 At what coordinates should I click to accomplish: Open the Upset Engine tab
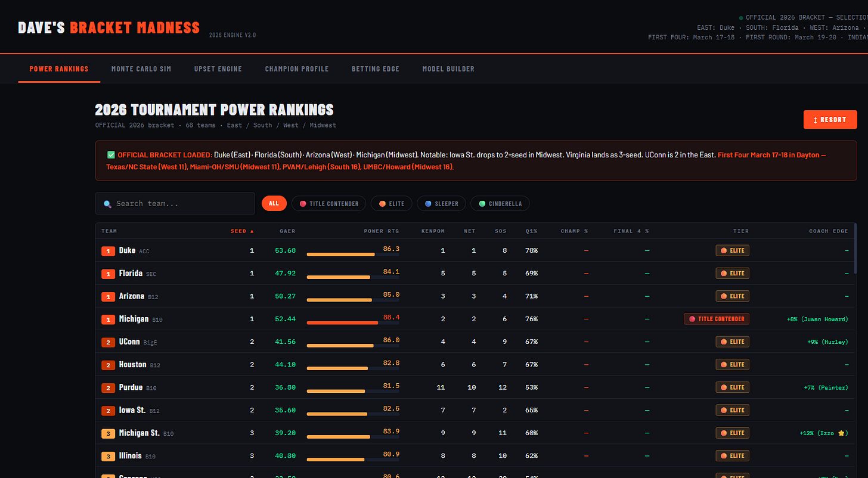coord(218,69)
